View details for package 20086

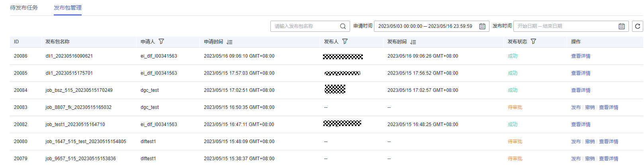581,56
